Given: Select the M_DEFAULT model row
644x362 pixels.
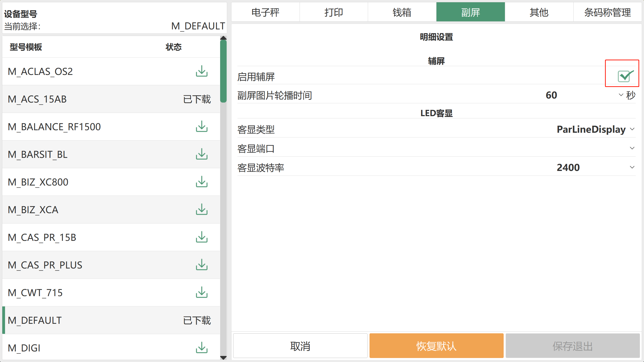Looking at the screenshot, I should pyautogui.click(x=111, y=320).
